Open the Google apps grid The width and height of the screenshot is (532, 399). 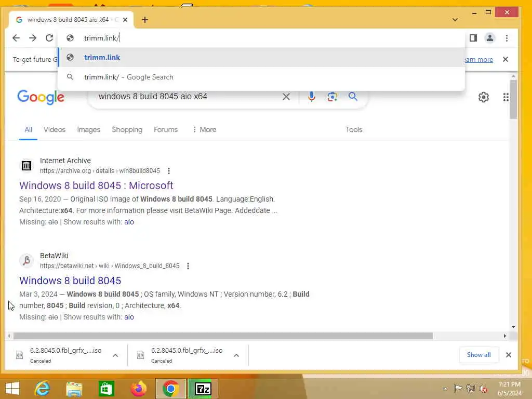click(x=506, y=97)
